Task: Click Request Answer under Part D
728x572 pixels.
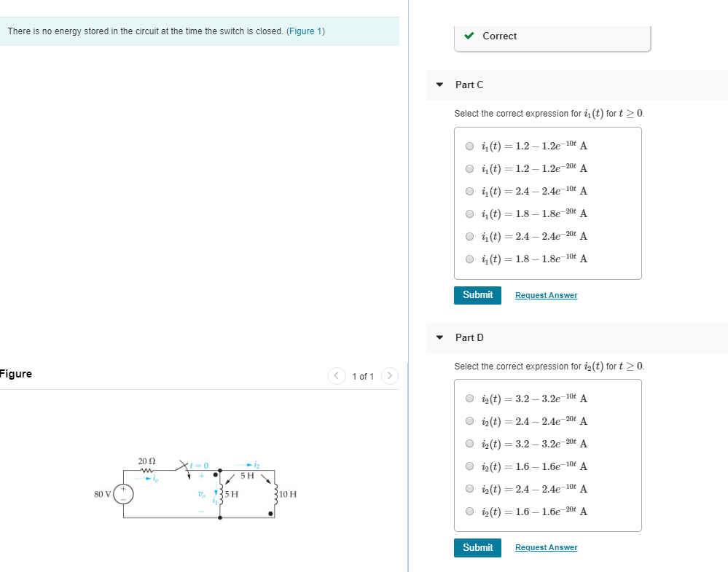Action: coord(546,547)
